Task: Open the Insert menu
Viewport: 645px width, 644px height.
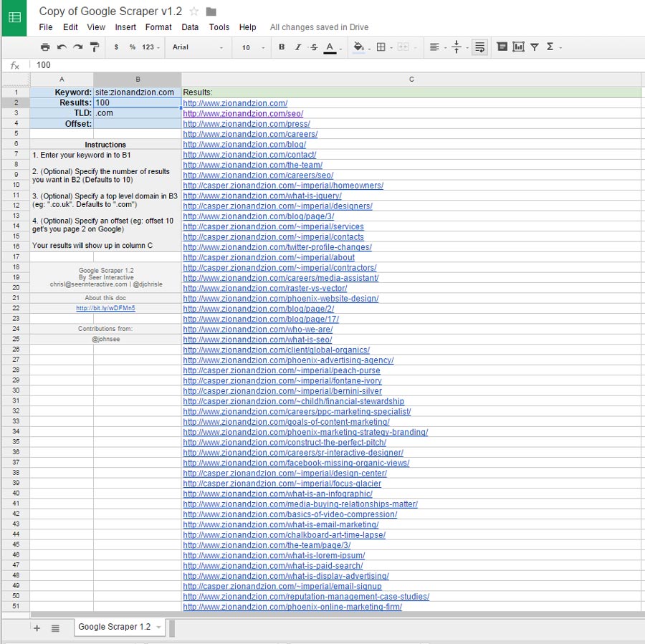Action: click(x=125, y=27)
